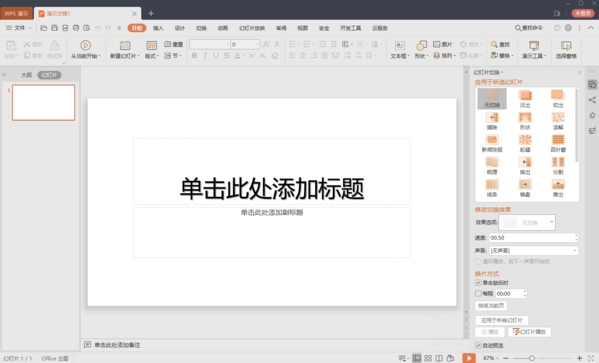This screenshot has height=363, width=599.
Task: Open the 效果选项 effect options dropdown
Action: click(x=527, y=222)
